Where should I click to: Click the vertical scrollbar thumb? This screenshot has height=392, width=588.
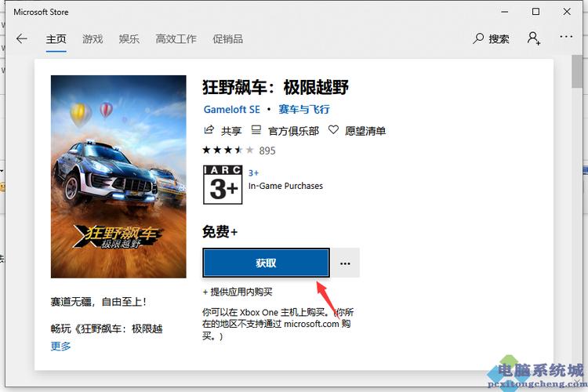click(x=577, y=71)
